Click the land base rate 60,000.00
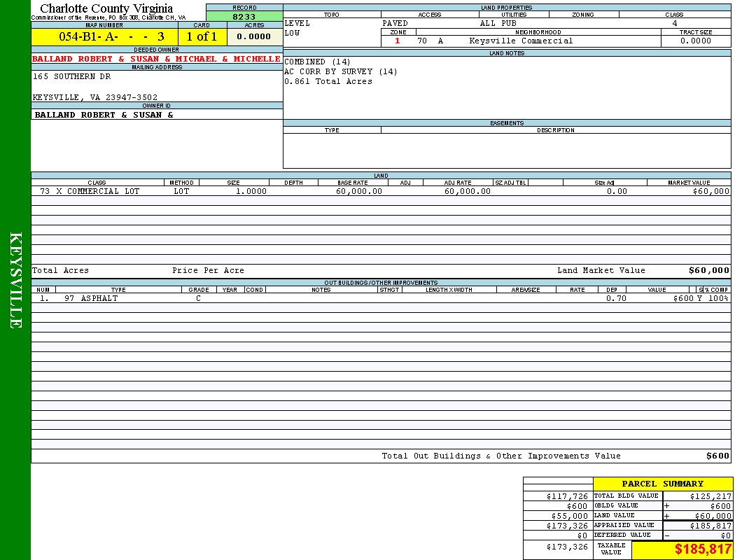The height and width of the screenshot is (560, 735). click(358, 191)
